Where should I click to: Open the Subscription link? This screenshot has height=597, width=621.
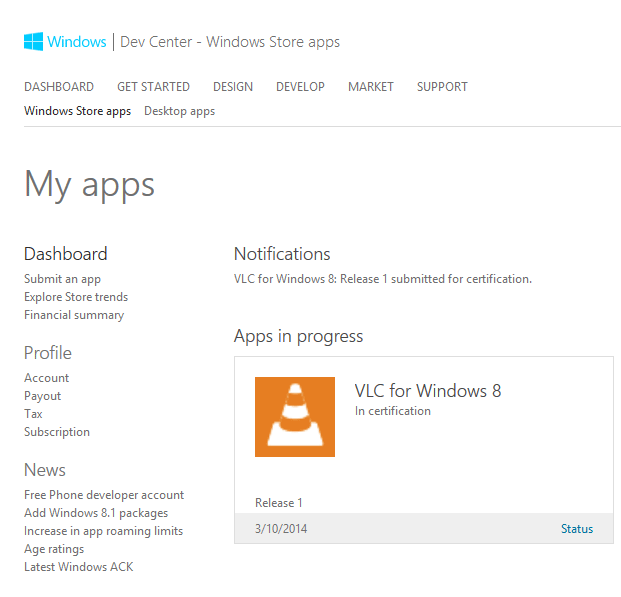[57, 432]
